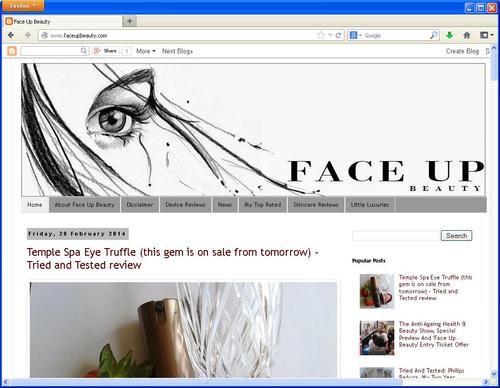The image size is (500, 388).
Task: Click the Popular Posts heading
Action: point(369,261)
